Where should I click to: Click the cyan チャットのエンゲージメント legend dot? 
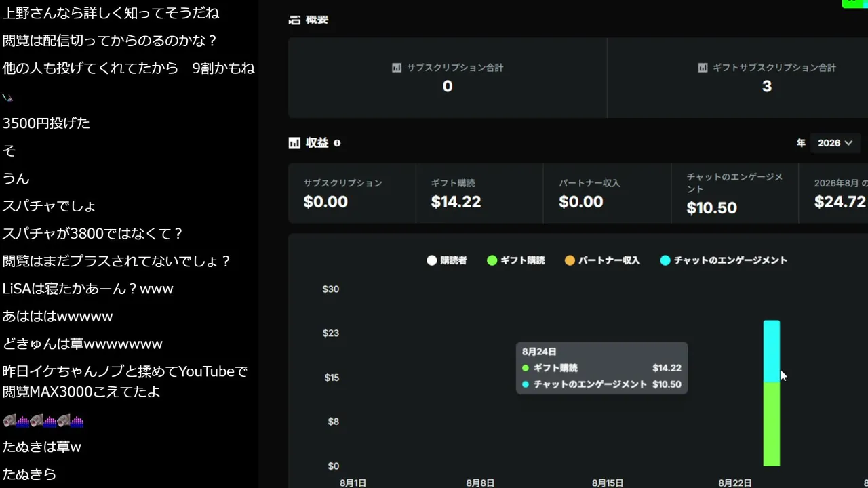pyautogui.click(x=665, y=260)
